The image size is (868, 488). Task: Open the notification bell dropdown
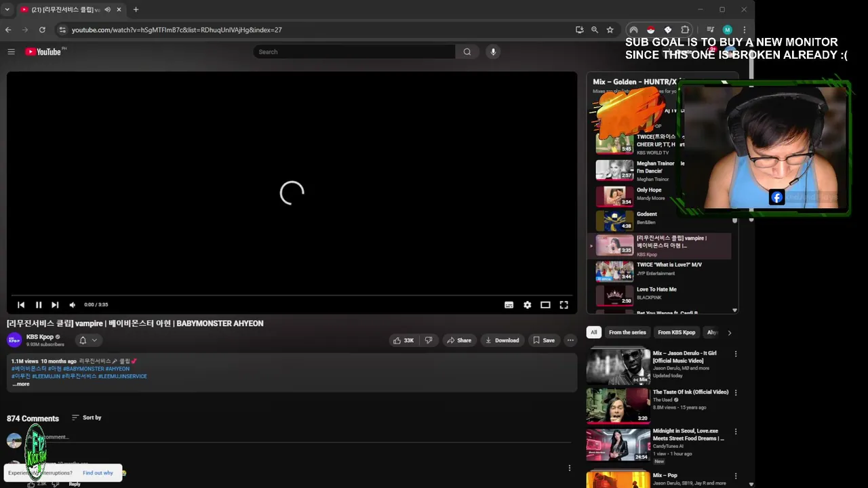click(87, 340)
